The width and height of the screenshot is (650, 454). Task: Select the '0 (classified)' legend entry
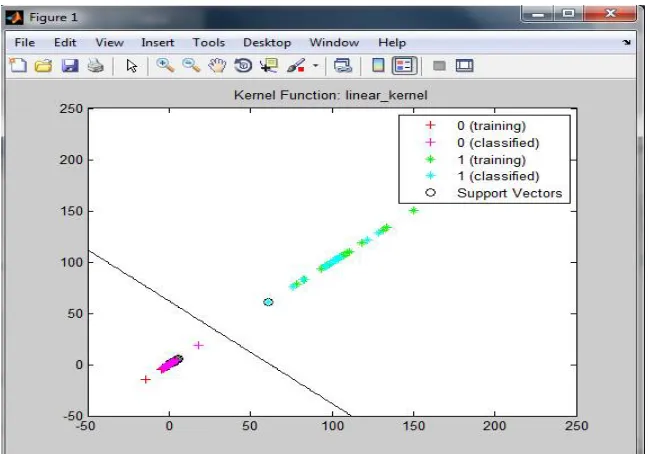tap(498, 143)
